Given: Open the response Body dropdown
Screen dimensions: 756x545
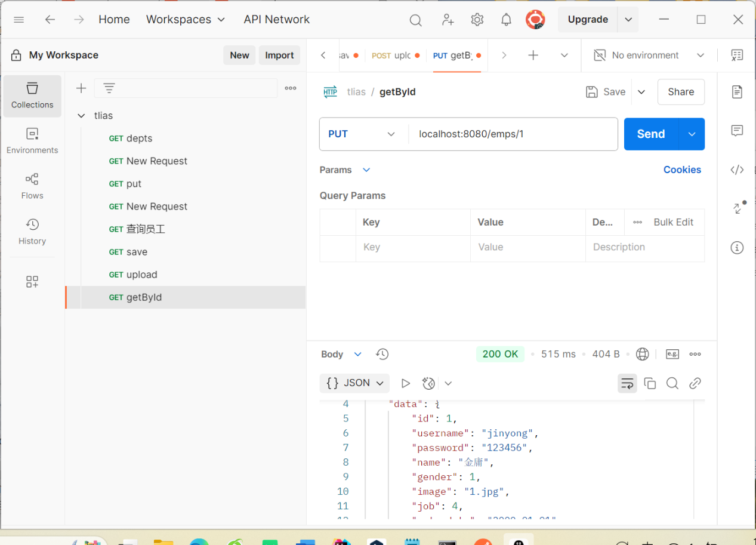Looking at the screenshot, I should [x=341, y=354].
